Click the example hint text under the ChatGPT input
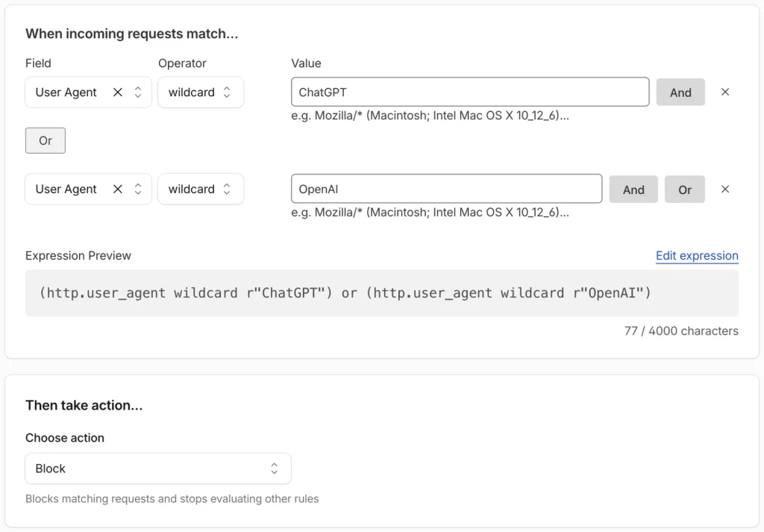Screen dimensions: 764x532 click(430, 116)
